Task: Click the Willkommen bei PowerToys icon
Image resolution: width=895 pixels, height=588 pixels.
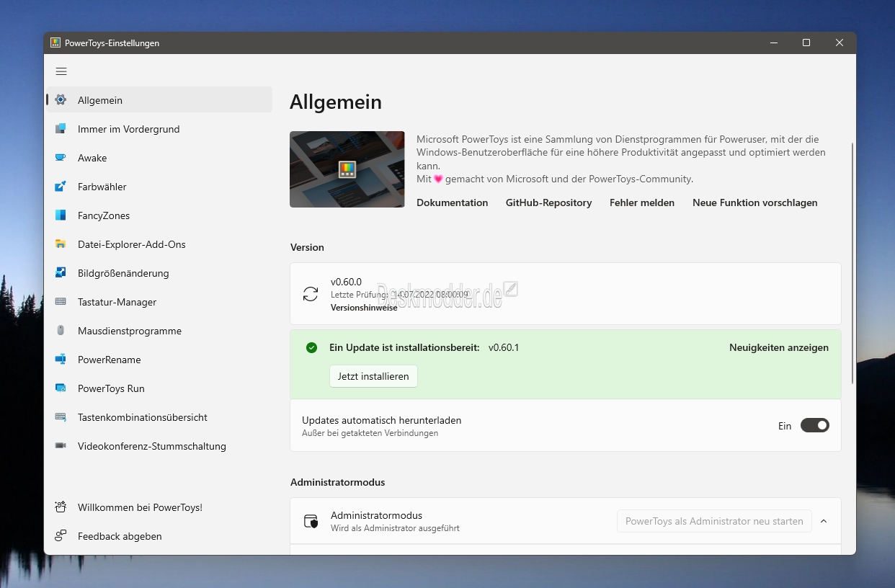Action: (61, 507)
